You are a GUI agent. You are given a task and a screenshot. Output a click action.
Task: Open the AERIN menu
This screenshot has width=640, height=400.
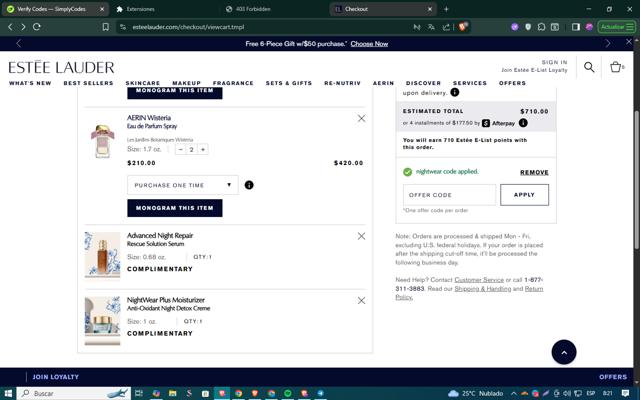coord(383,83)
